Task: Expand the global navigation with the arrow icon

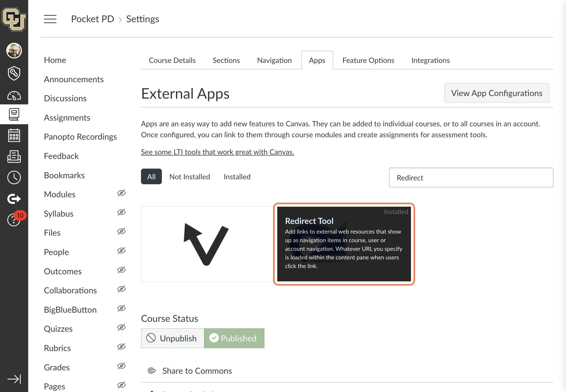Action: [x=14, y=379]
